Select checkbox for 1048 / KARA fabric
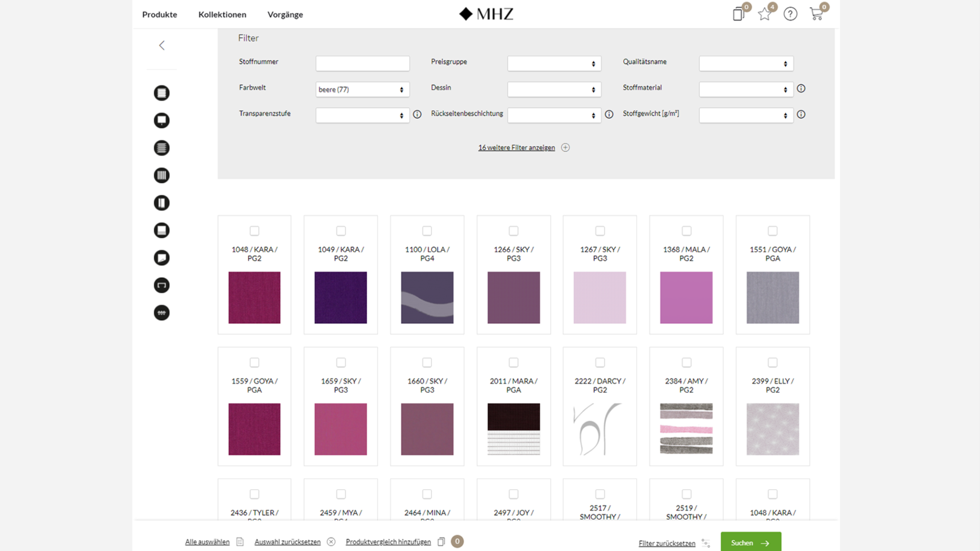Viewport: 980px width, 551px height. pos(255,231)
